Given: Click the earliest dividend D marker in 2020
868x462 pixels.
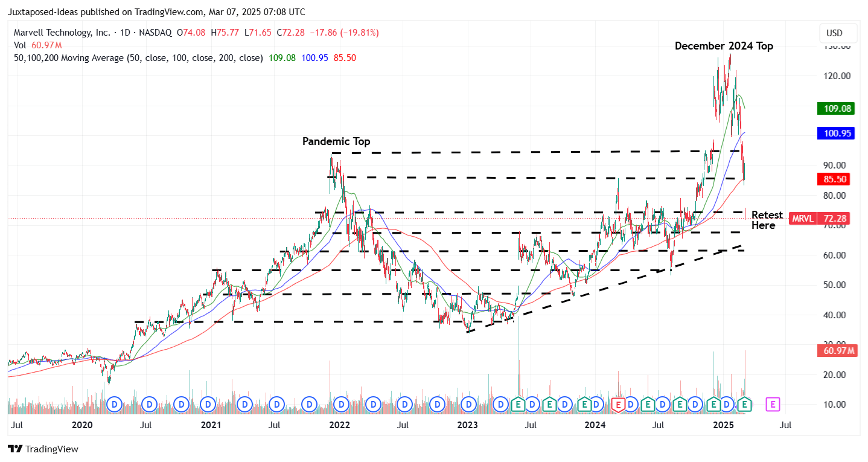Looking at the screenshot, I should pyautogui.click(x=115, y=403).
